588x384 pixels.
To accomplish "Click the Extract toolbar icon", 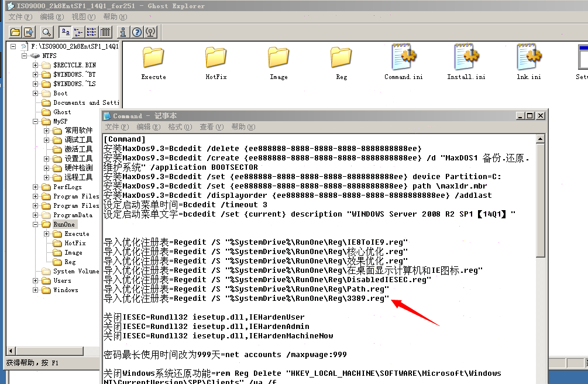I will 29,32.
